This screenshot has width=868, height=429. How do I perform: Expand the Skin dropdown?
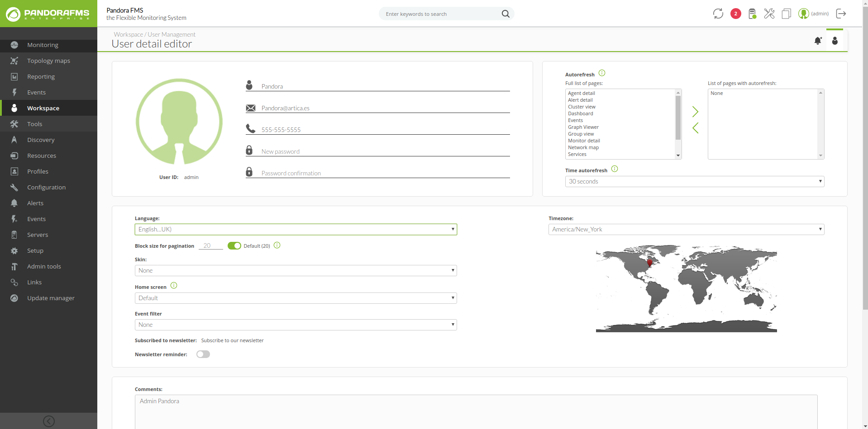[296, 270]
